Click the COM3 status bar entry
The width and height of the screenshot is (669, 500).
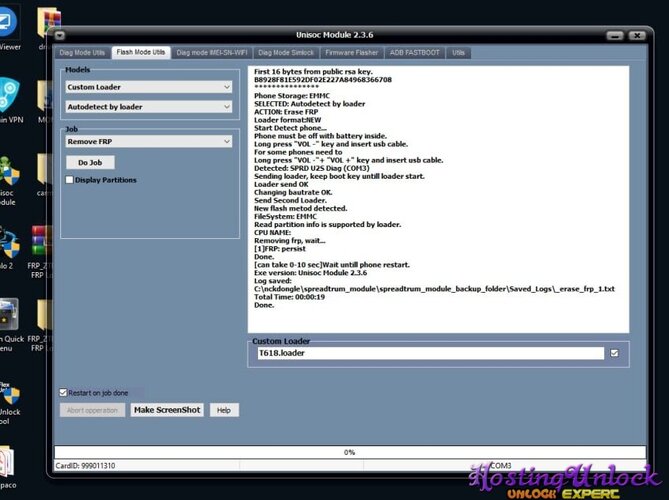500,465
